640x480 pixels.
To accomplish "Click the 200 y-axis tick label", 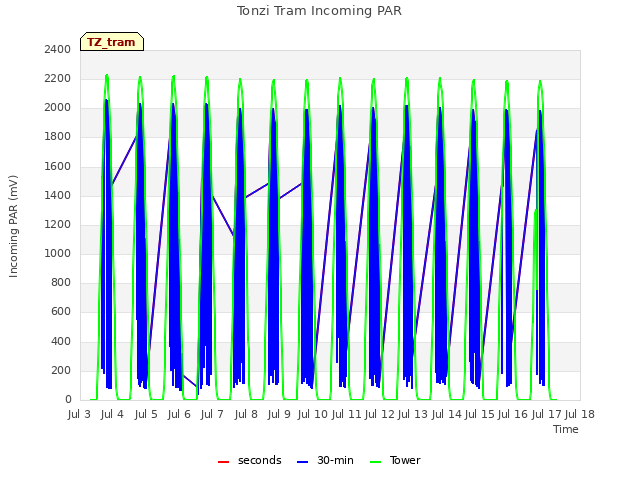I will tap(61, 370).
